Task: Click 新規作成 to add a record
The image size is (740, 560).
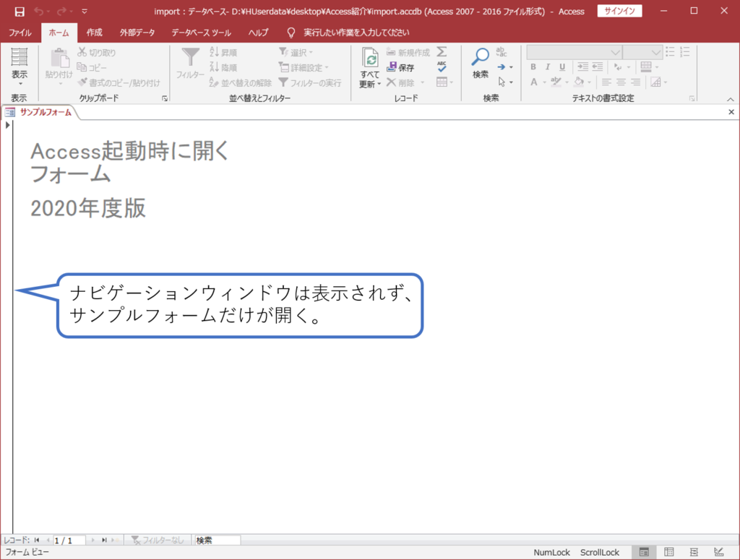Action: 402,51
